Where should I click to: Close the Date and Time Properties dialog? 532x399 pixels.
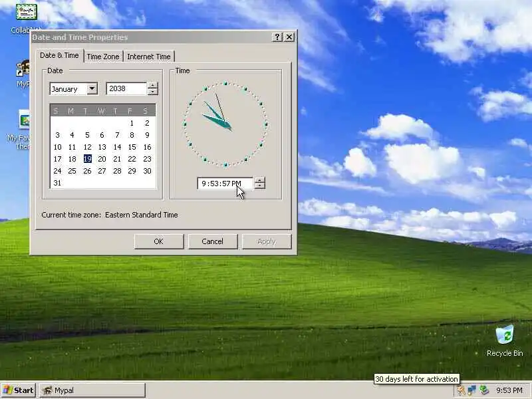pos(289,37)
